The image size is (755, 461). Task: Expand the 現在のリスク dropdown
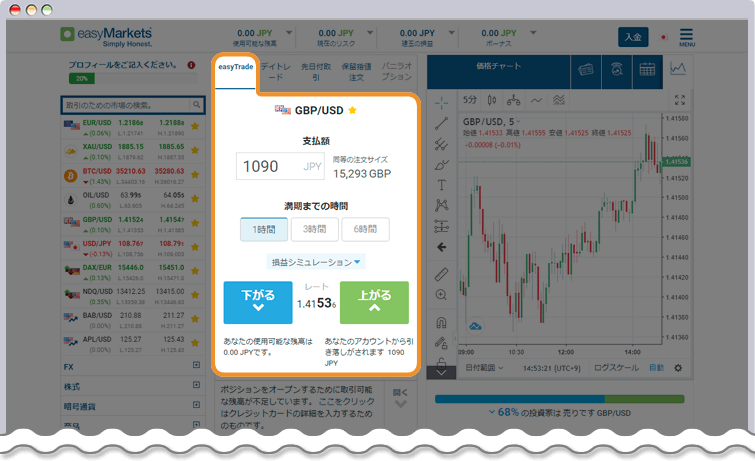[370, 33]
